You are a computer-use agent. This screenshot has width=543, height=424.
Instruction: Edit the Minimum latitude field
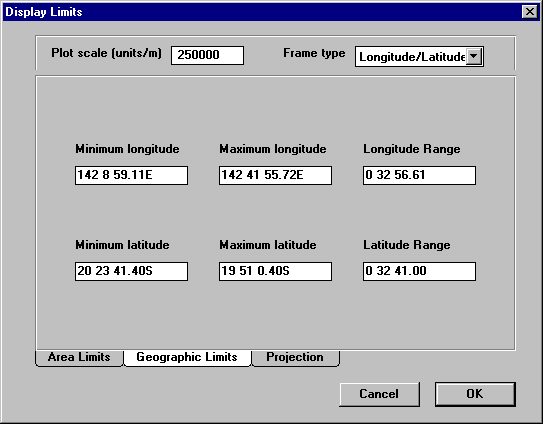[132, 271]
